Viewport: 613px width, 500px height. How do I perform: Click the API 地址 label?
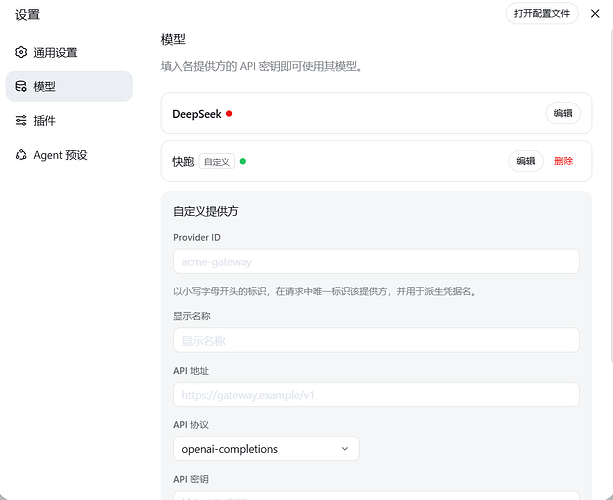191,371
